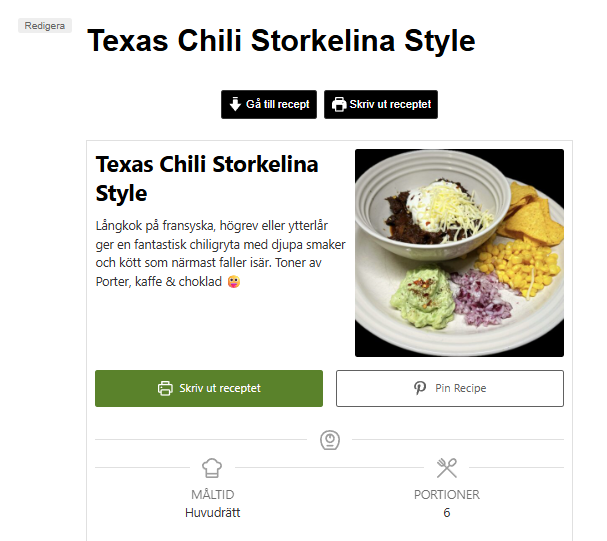The height and width of the screenshot is (541, 607).
Task: Click the chef hat icon above Måltid
Action: click(x=211, y=467)
